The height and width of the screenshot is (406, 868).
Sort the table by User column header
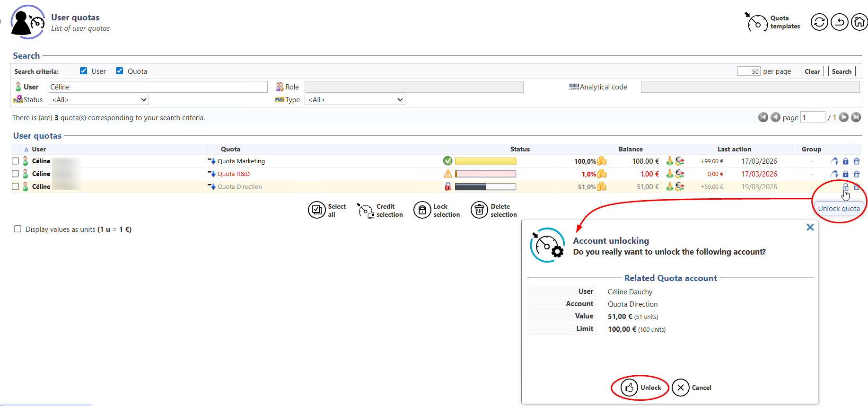[x=39, y=149]
